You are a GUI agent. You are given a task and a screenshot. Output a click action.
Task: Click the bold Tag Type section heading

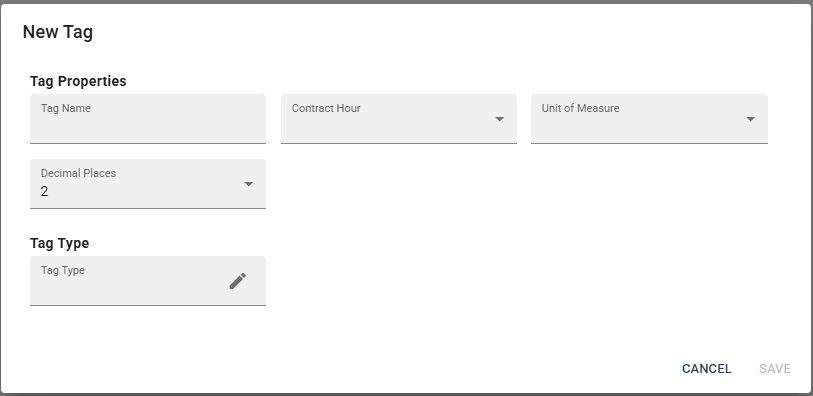point(60,243)
